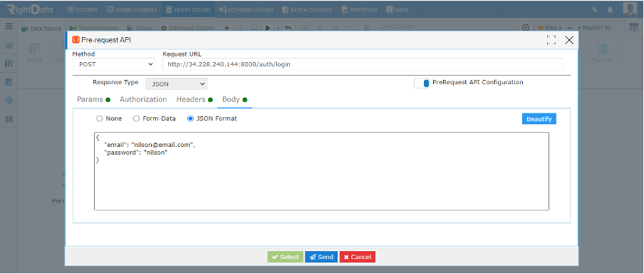Image resolution: width=644 pixels, height=274 pixels.
Task: Click the Beautify button
Action: pos(539,118)
